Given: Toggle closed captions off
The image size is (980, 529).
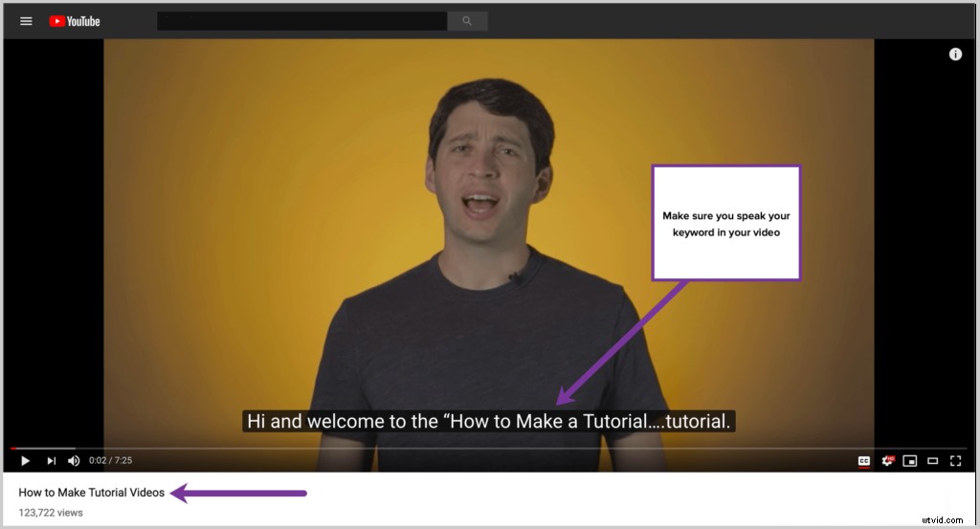Looking at the screenshot, I should pos(864,461).
